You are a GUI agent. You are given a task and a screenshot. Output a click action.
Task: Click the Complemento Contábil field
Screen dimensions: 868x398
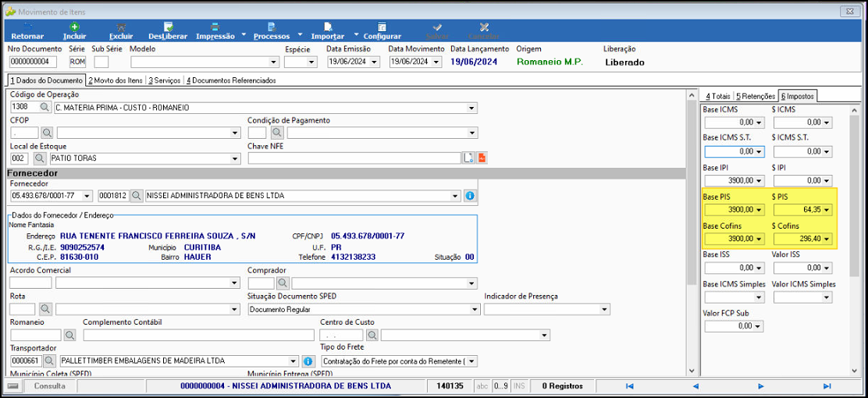pos(197,335)
